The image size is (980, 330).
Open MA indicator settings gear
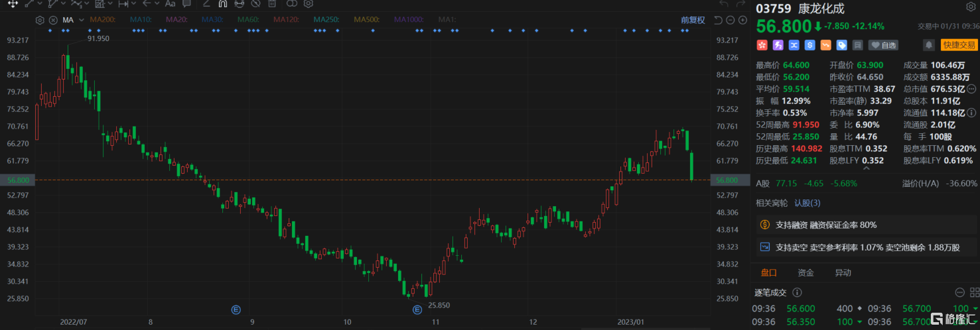(40, 20)
